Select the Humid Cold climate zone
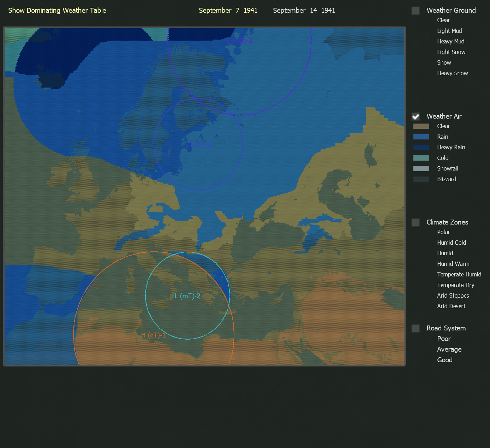The image size is (490, 448). tap(452, 243)
